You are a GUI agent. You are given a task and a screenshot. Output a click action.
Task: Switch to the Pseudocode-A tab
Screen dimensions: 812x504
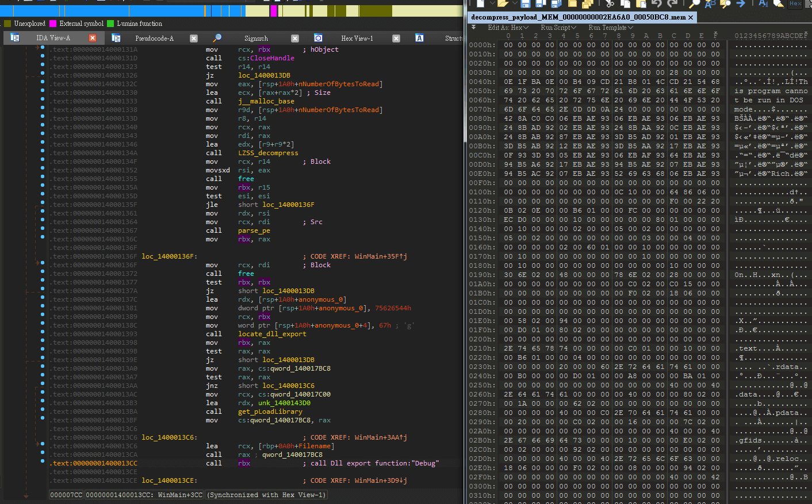coord(154,39)
